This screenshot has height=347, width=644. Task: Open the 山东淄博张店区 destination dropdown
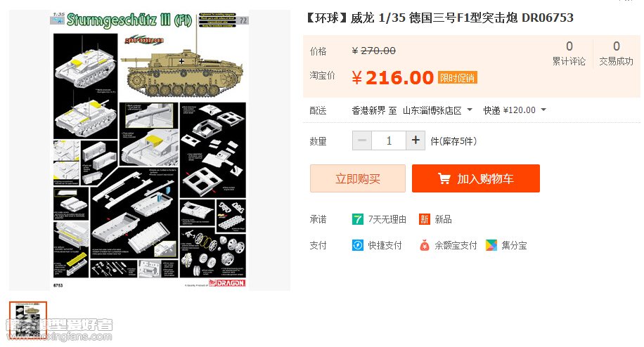437,110
